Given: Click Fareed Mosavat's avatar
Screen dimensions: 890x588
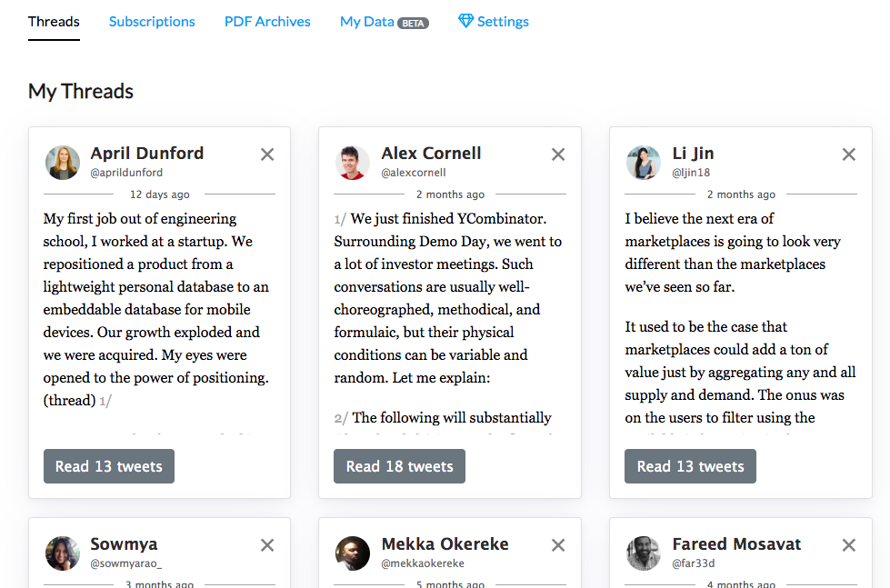Looking at the screenshot, I should click(643, 554).
